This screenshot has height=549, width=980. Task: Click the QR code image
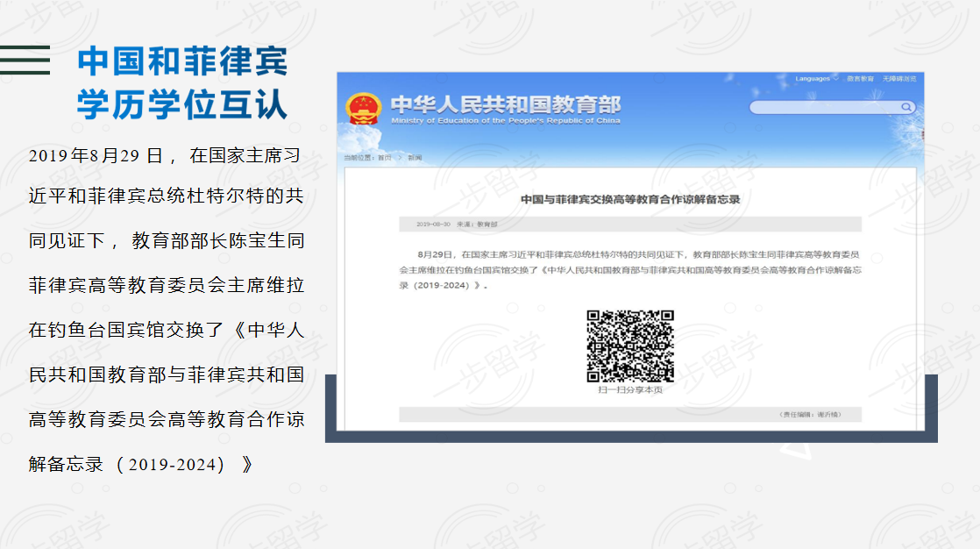pyautogui.click(x=630, y=346)
